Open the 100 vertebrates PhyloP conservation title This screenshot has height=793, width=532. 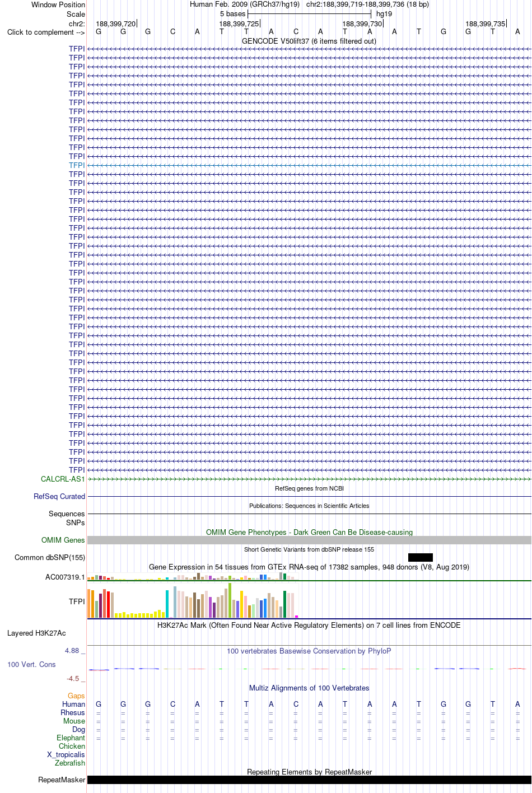click(309, 651)
